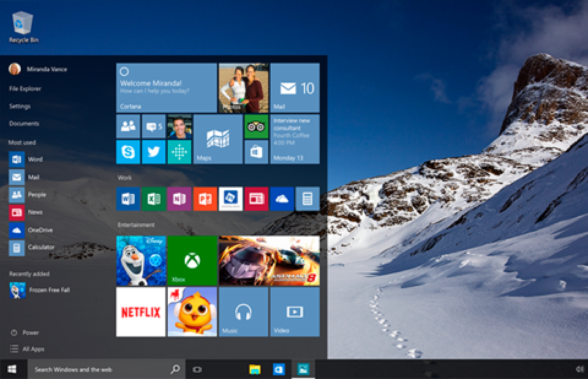This screenshot has height=379, width=588.
Task: Open the Music headphones tile
Action: (244, 312)
